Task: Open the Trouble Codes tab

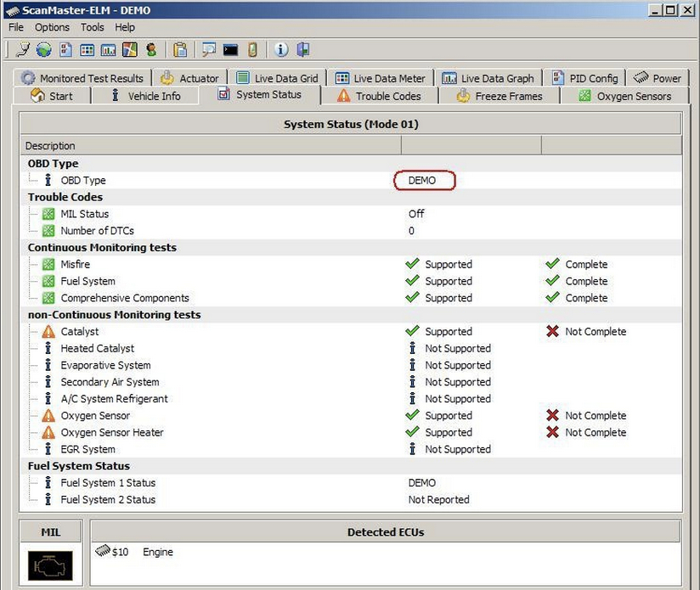Action: point(380,96)
